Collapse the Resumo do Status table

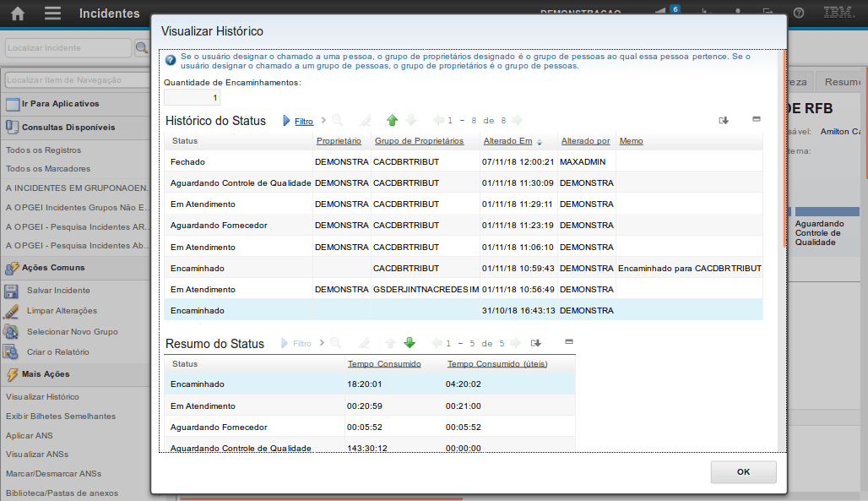(x=568, y=342)
